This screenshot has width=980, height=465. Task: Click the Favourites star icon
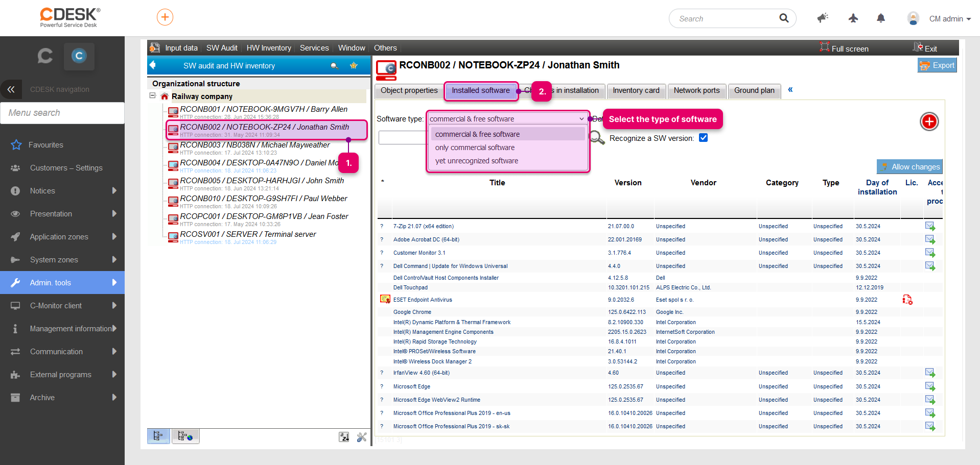point(16,145)
